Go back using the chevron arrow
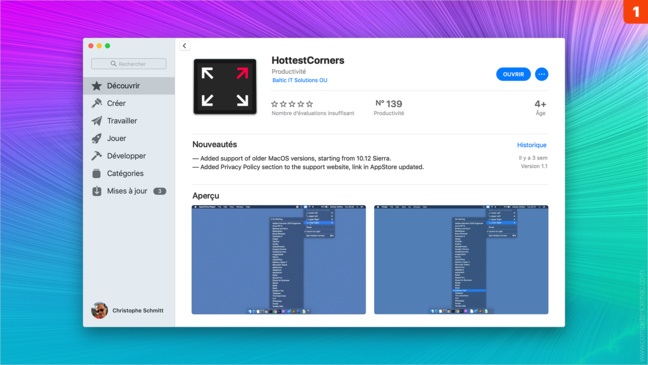Screen dimensions: 648x365 pyautogui.click(x=184, y=46)
